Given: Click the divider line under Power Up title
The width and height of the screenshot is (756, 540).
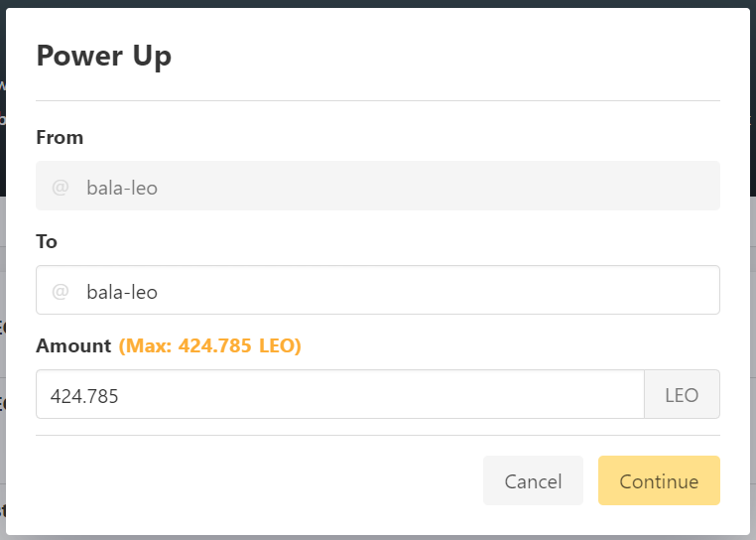Looking at the screenshot, I should [377, 100].
